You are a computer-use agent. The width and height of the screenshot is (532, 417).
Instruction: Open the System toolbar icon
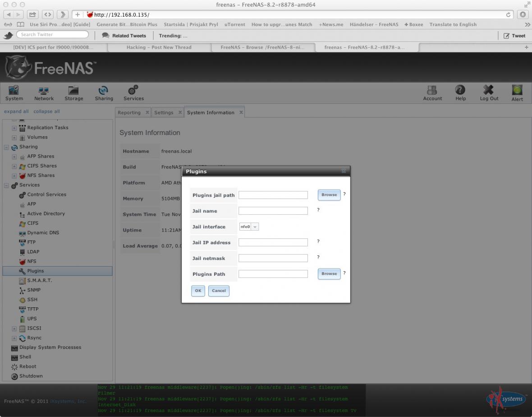click(x=14, y=93)
